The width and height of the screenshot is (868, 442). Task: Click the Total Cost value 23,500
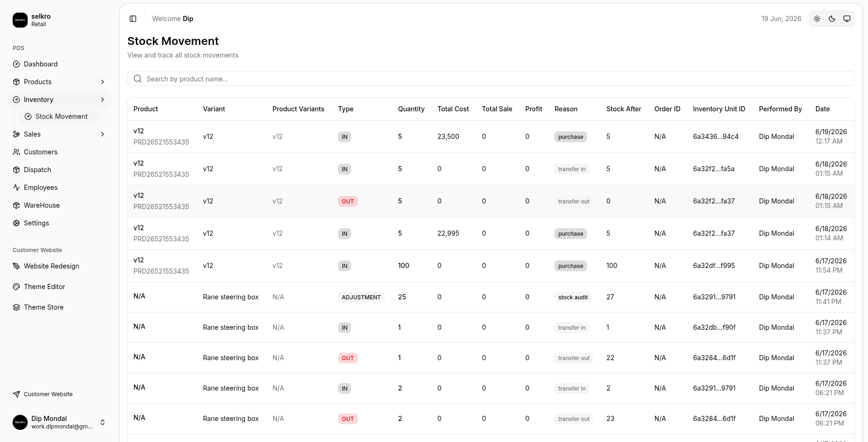(448, 137)
